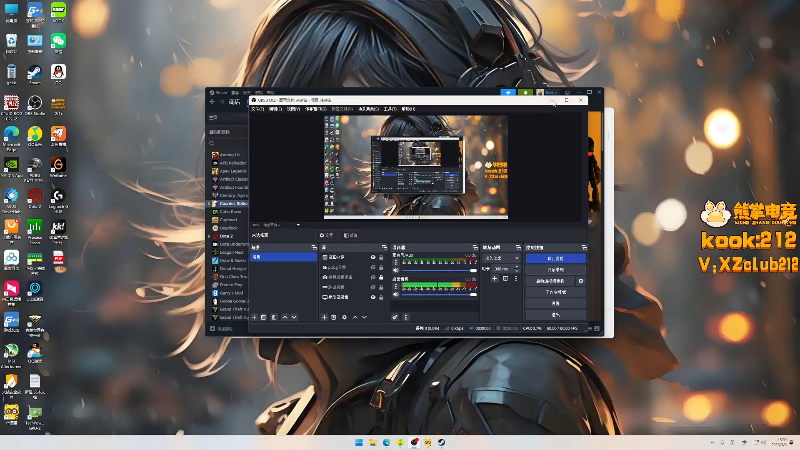Open the 工具(T) menu in OBS
This screenshot has height=450, width=800.
pos(390,109)
